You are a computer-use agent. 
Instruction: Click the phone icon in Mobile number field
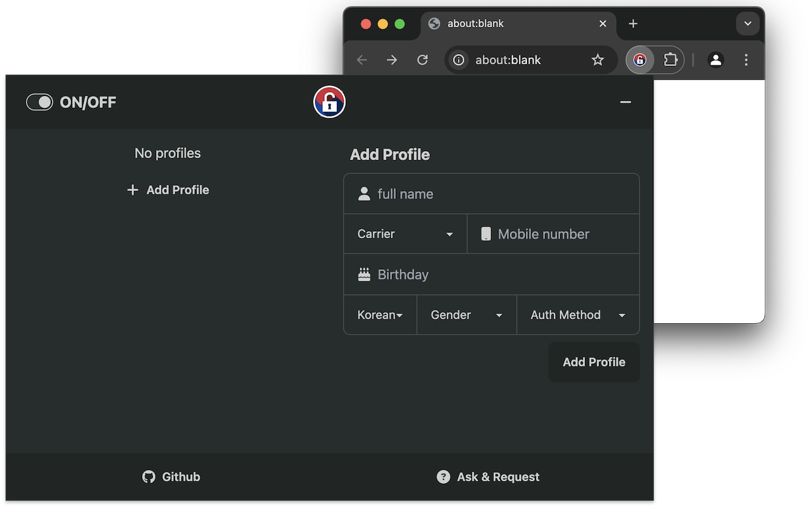coord(486,234)
